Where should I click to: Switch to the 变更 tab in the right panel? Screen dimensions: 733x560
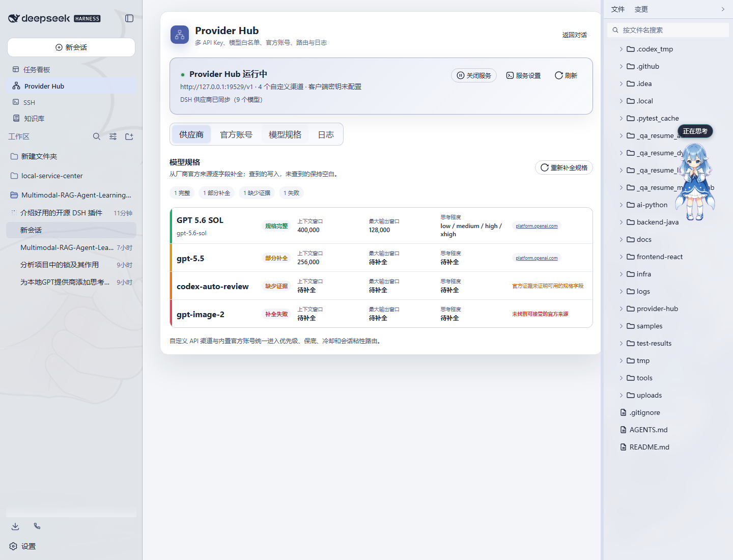pyautogui.click(x=641, y=9)
